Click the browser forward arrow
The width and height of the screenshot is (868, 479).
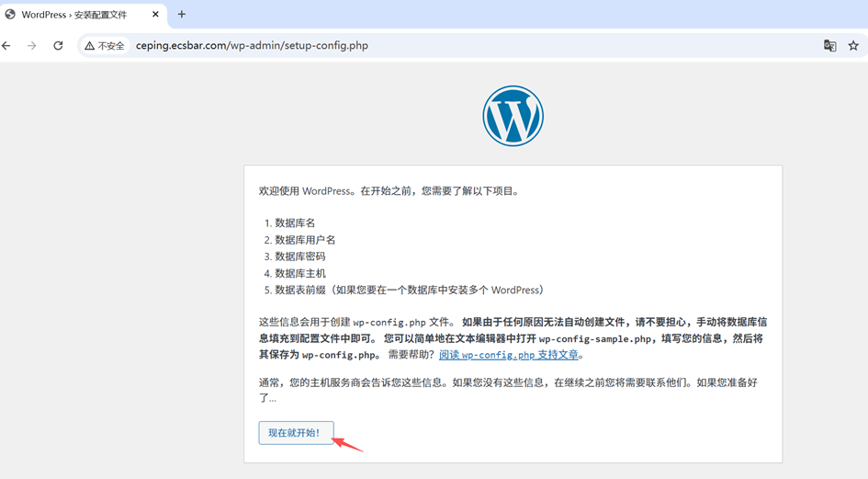(x=32, y=45)
